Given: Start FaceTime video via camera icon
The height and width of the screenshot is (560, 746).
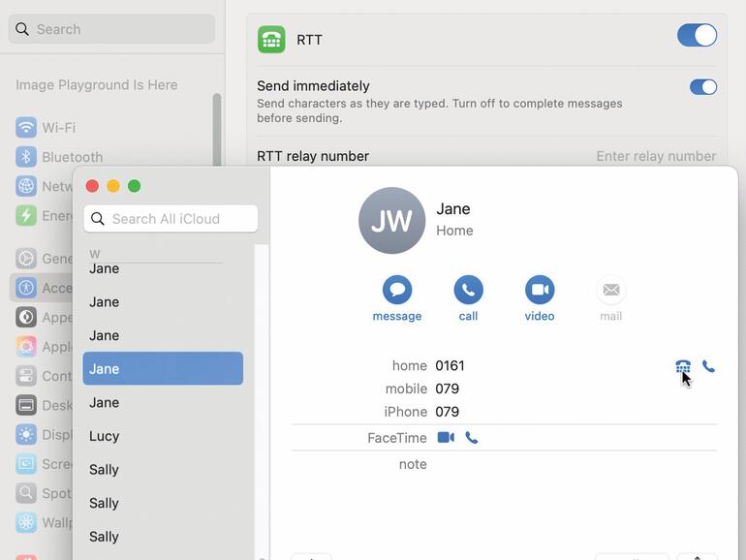Looking at the screenshot, I should click(446, 437).
